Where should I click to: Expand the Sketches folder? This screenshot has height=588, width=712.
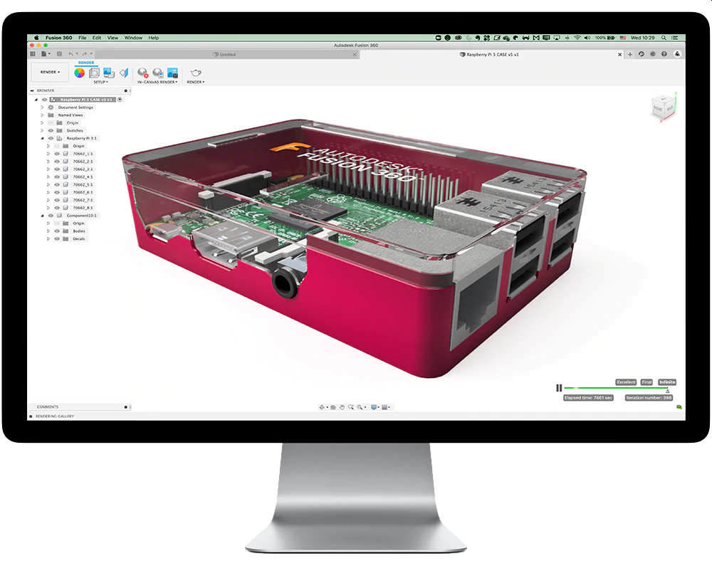pos(42,131)
